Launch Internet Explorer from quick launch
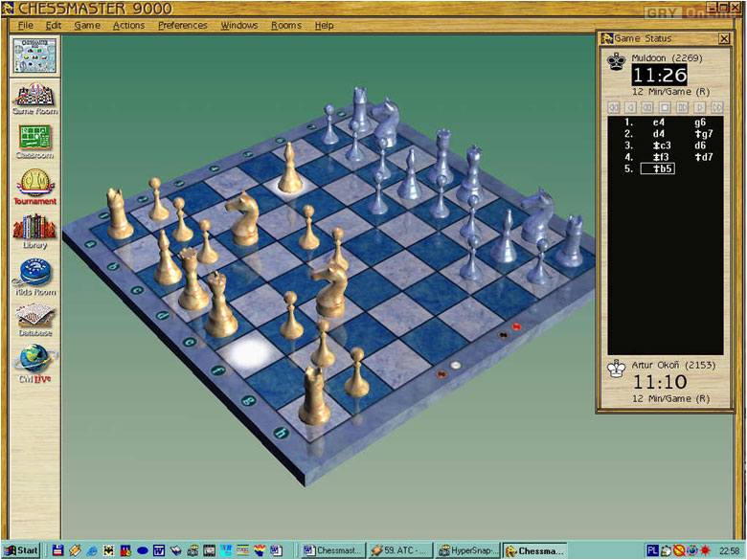This screenshot has width=747, height=560. (92, 550)
